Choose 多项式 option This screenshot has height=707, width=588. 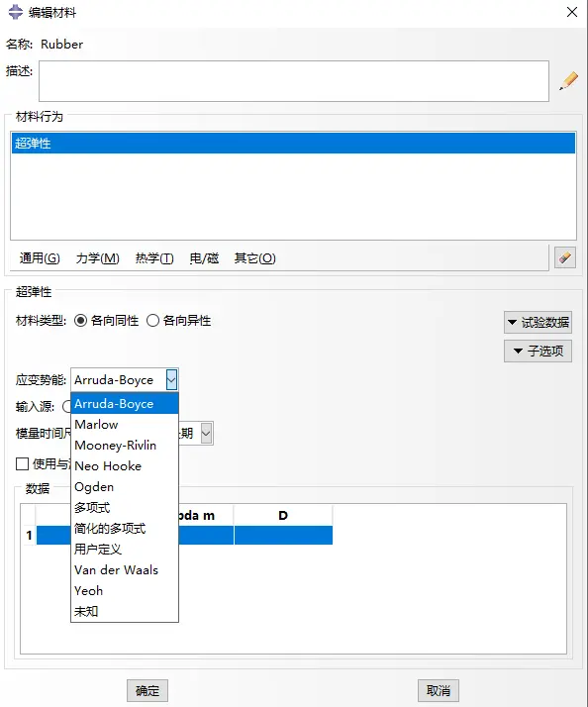pos(125,508)
